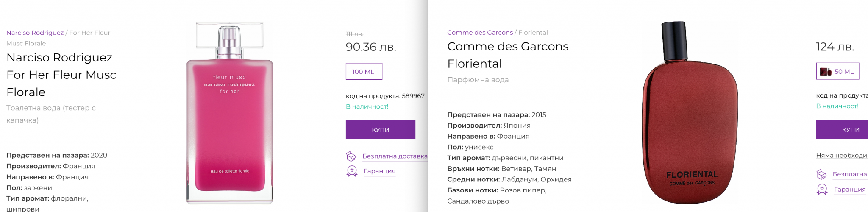Open the Гаранция link under Narciso Rodriguez
This screenshot has height=212, width=868.
(379, 171)
